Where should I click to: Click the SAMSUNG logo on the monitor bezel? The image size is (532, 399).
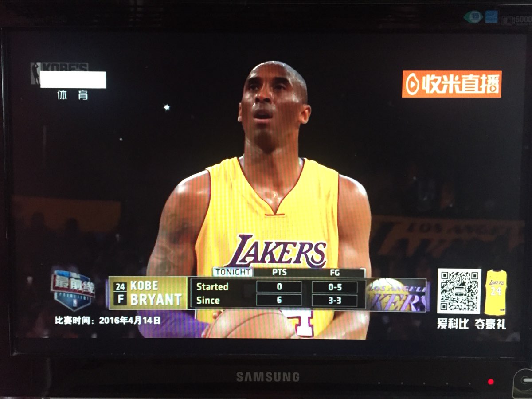[x=268, y=377]
